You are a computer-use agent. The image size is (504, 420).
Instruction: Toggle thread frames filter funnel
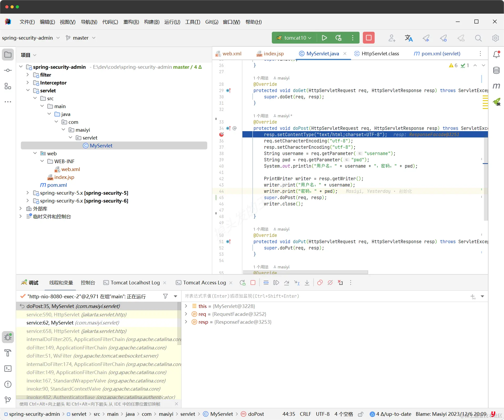point(165,296)
